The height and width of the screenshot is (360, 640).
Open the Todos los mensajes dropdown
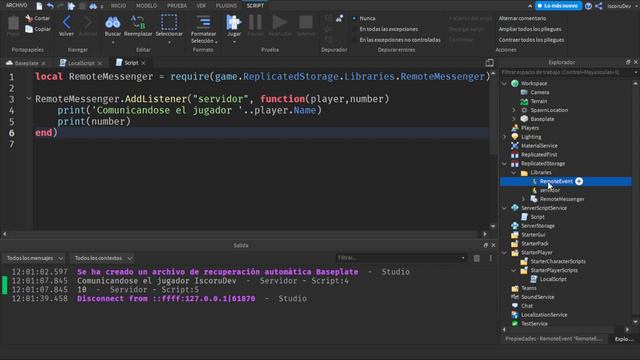pos(34,258)
